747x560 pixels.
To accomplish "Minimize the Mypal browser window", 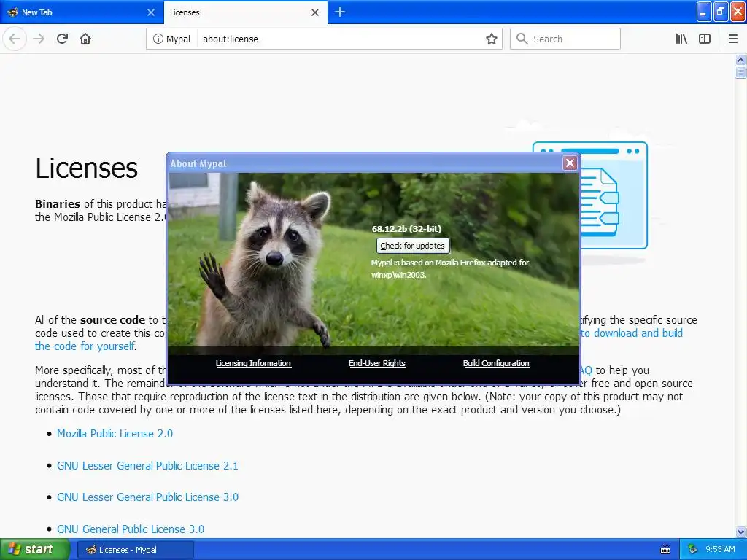I will coord(704,12).
